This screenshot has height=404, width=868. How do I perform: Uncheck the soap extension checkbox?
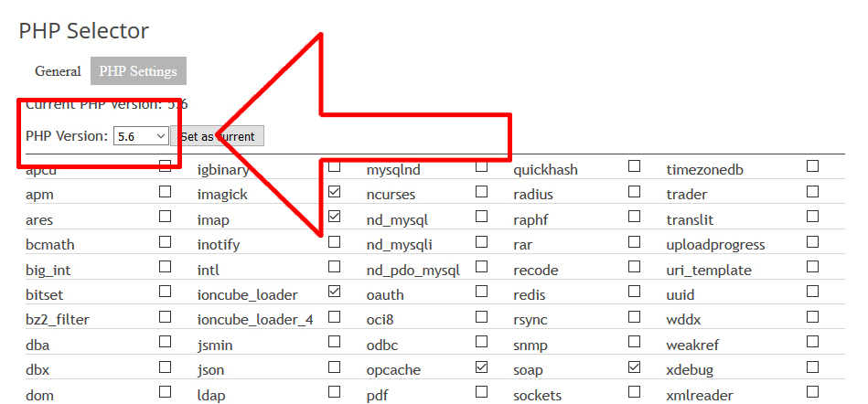634,367
